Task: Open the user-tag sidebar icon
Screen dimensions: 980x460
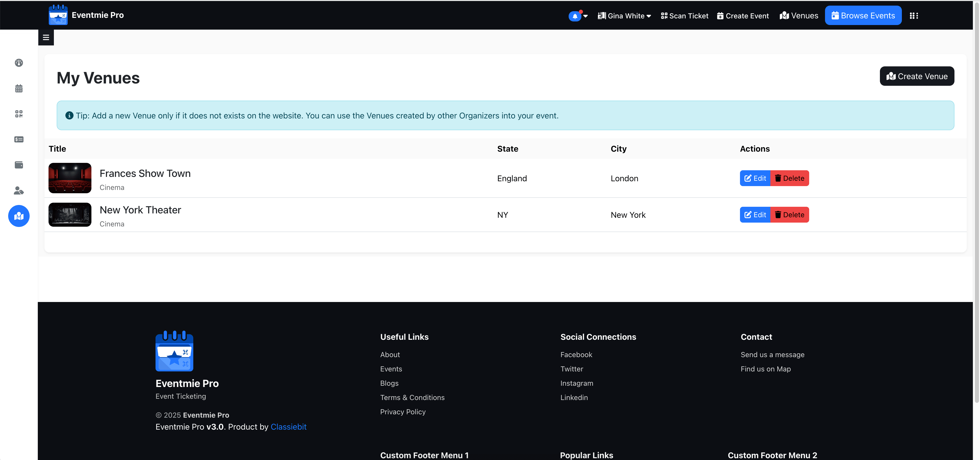Action: coord(19,191)
